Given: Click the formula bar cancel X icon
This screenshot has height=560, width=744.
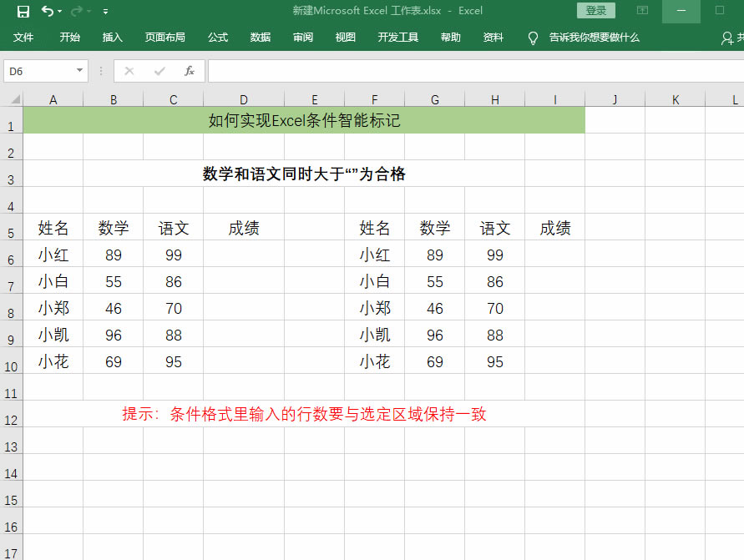Looking at the screenshot, I should pos(129,71).
